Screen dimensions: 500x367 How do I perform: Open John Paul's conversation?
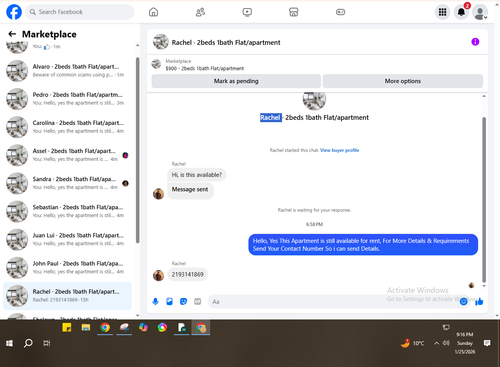pyautogui.click(x=67, y=267)
